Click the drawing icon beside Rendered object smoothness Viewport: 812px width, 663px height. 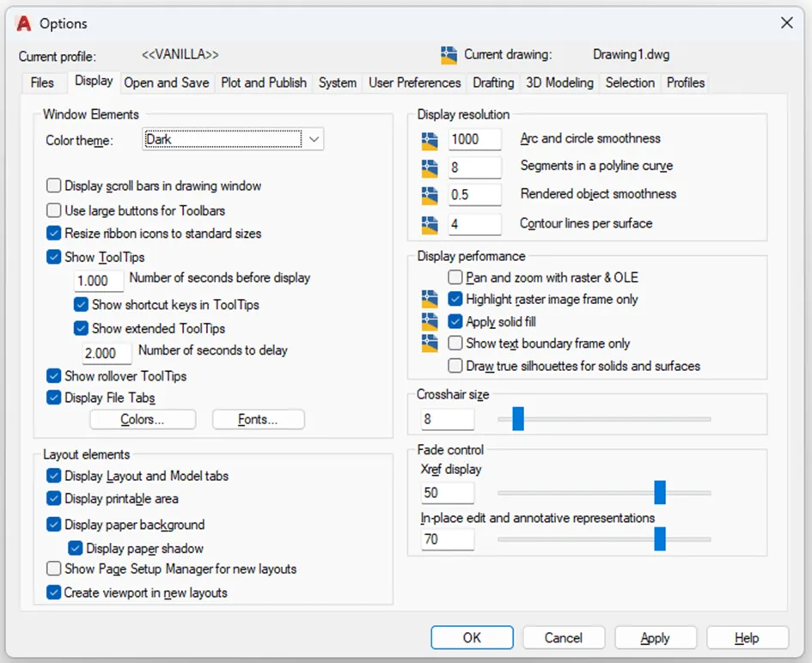click(430, 195)
